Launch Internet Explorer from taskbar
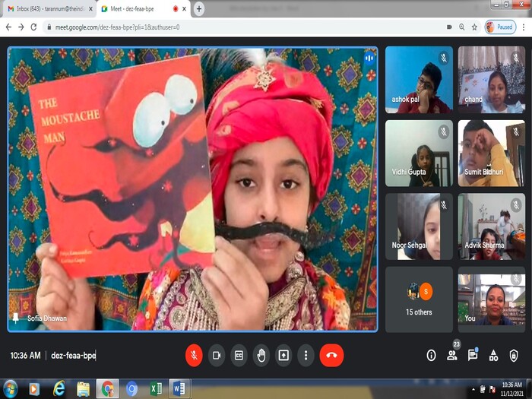The image size is (532, 399). [x=59, y=389]
